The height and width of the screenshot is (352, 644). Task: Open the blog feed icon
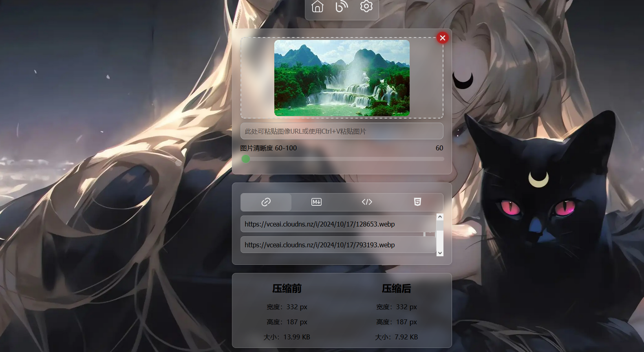coord(342,7)
